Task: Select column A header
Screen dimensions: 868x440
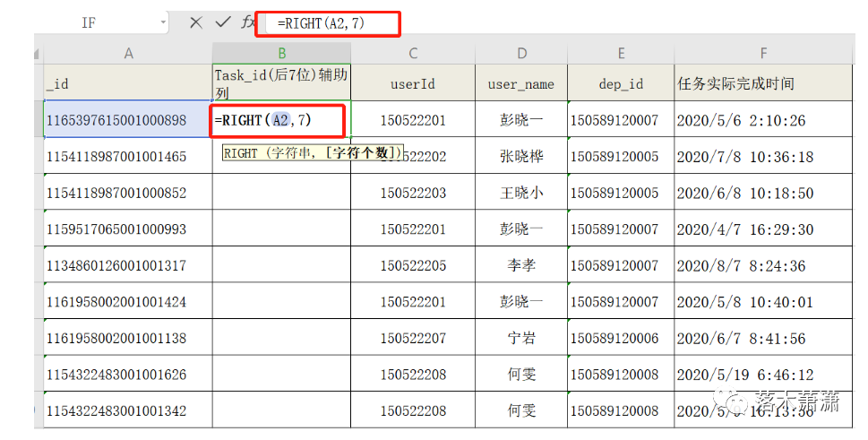Action: 128,54
